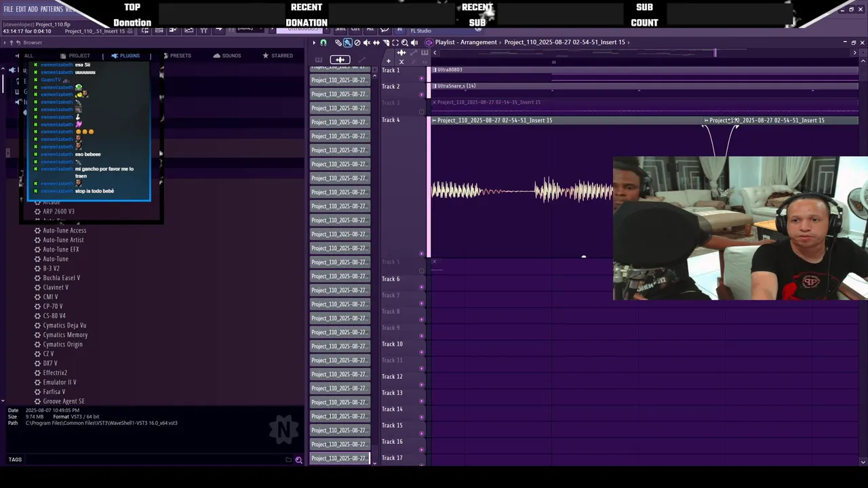The image size is (868, 488).
Task: Open the mixer icon in the main toolbar
Action: coord(203,30)
